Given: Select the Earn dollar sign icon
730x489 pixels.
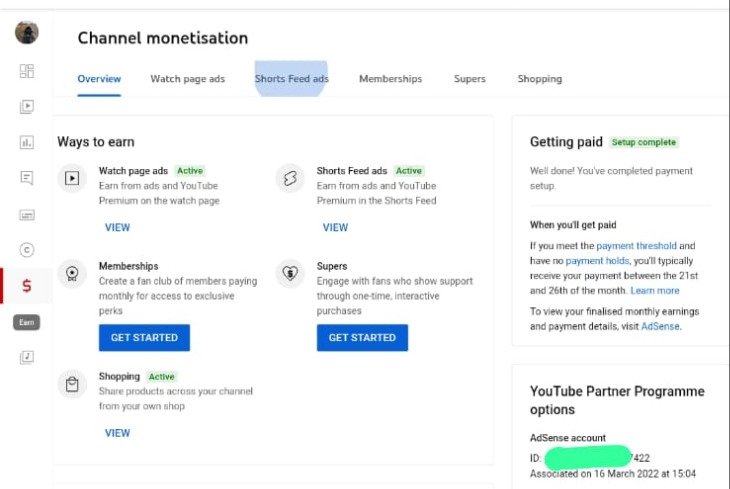Looking at the screenshot, I should 27,285.
